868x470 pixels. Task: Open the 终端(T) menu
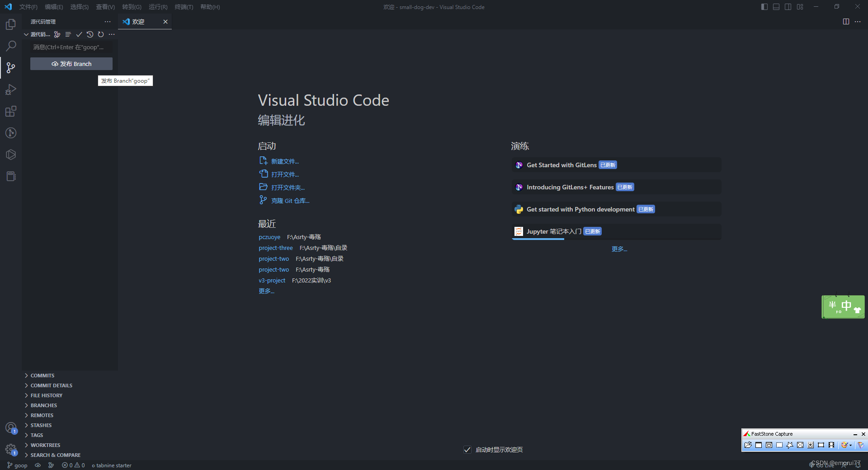pyautogui.click(x=184, y=7)
